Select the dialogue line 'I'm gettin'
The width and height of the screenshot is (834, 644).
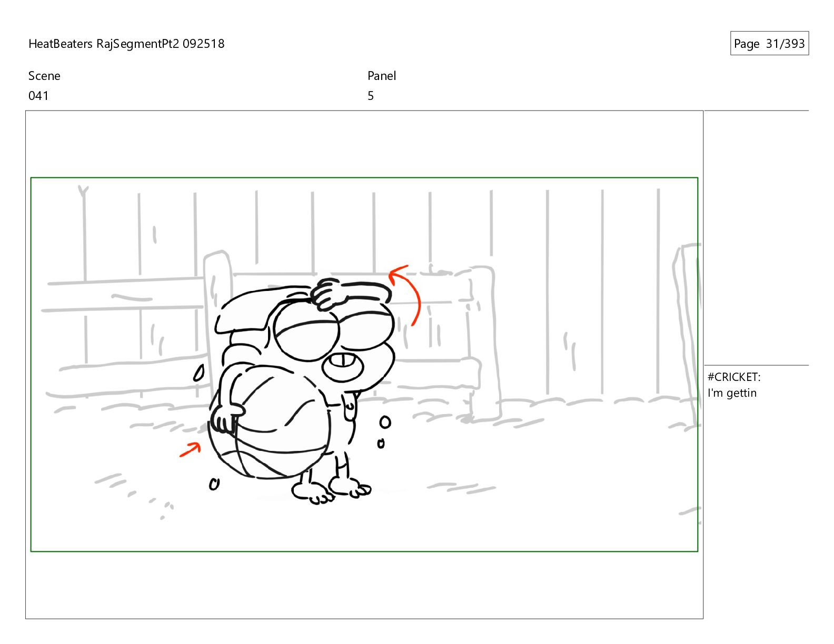pyautogui.click(x=732, y=393)
